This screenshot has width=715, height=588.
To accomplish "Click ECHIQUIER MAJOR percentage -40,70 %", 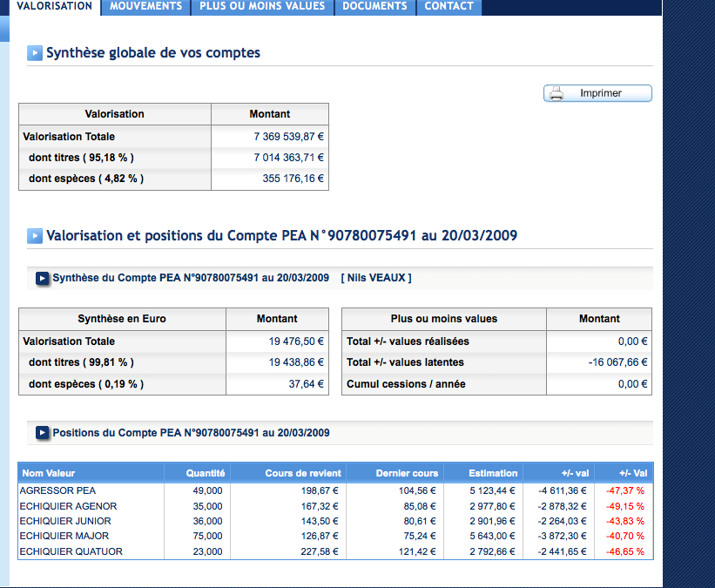I will tap(624, 536).
